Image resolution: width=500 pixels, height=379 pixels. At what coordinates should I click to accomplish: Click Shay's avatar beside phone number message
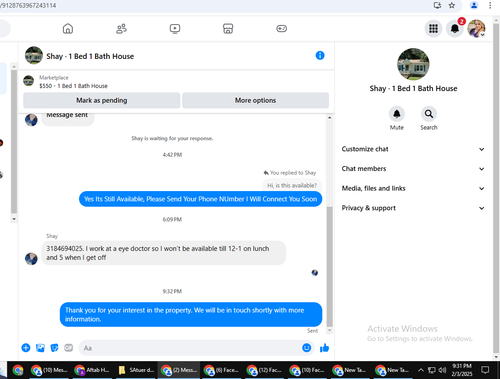click(x=31, y=259)
